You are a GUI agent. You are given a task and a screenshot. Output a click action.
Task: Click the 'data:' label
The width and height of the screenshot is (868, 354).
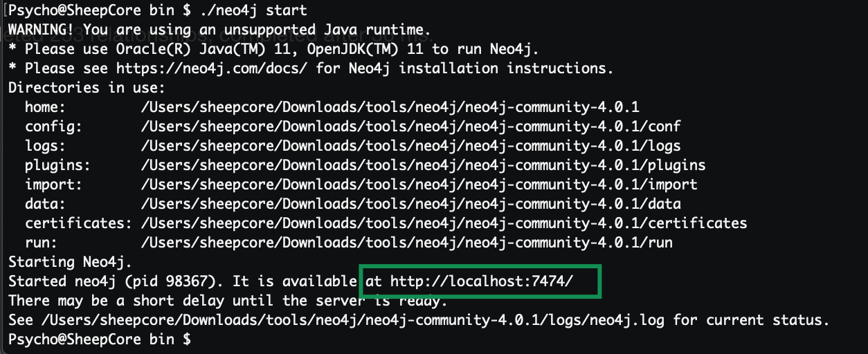point(46,205)
